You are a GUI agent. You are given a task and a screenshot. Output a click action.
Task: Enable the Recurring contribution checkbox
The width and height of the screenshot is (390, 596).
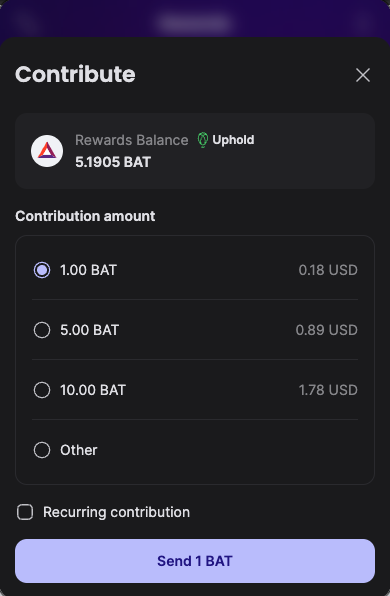(25, 512)
